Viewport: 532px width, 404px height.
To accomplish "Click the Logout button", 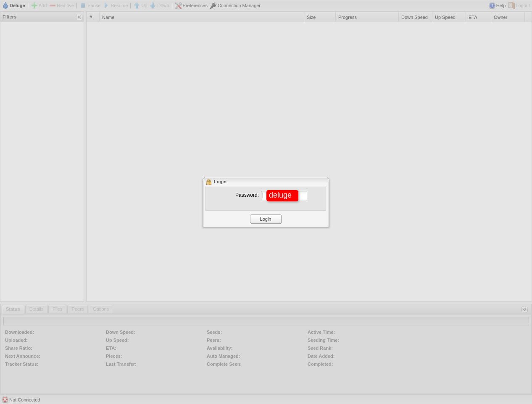I will tap(519, 5).
